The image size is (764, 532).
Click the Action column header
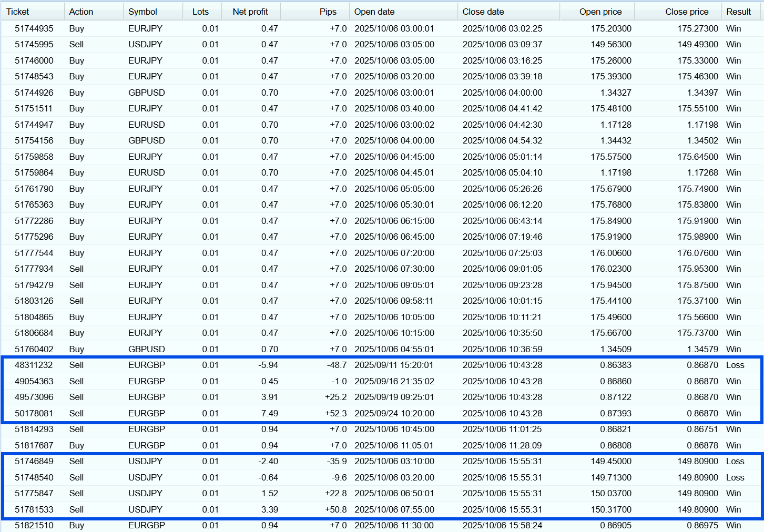(81, 12)
